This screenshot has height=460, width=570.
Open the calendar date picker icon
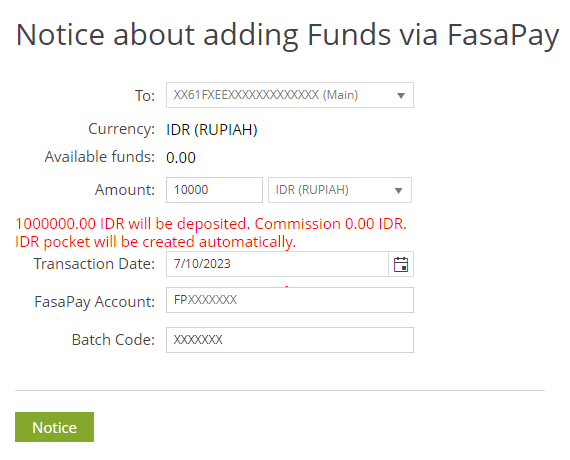coord(401,264)
